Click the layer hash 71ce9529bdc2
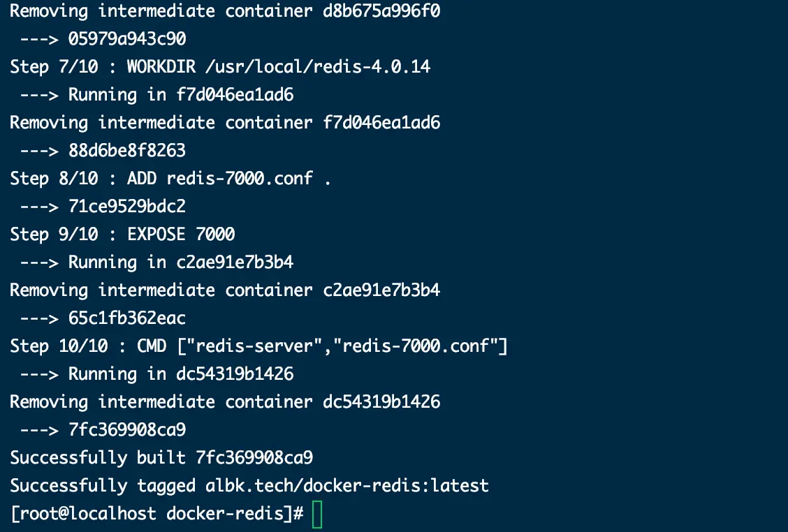The image size is (788, 532). 127,207
